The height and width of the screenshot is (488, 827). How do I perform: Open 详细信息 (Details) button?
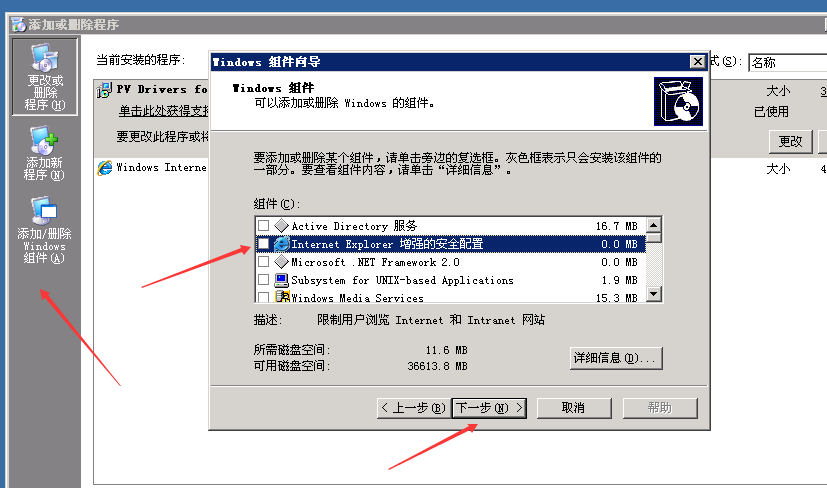pos(616,358)
